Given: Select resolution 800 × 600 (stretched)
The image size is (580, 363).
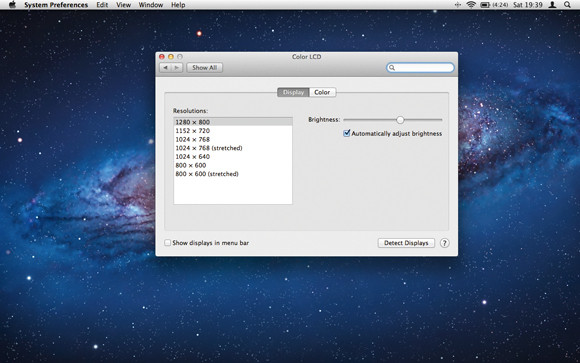Looking at the screenshot, I should (233, 174).
